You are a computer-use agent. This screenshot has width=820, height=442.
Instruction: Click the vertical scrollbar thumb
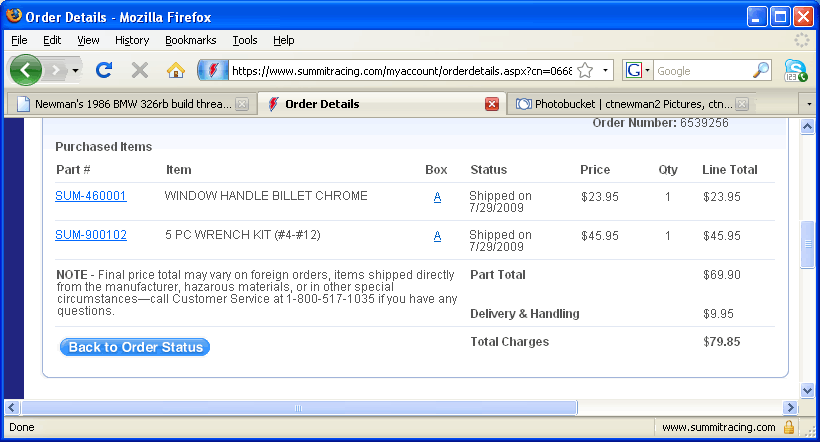807,245
